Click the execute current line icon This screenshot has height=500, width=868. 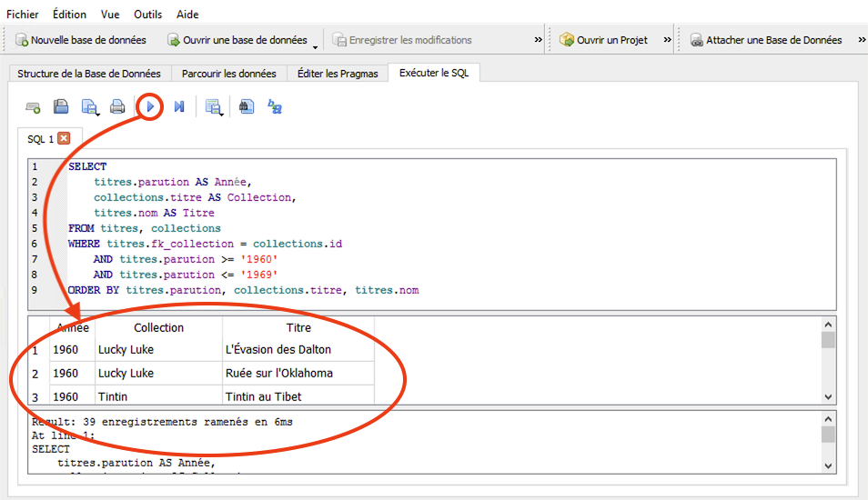pyautogui.click(x=179, y=107)
